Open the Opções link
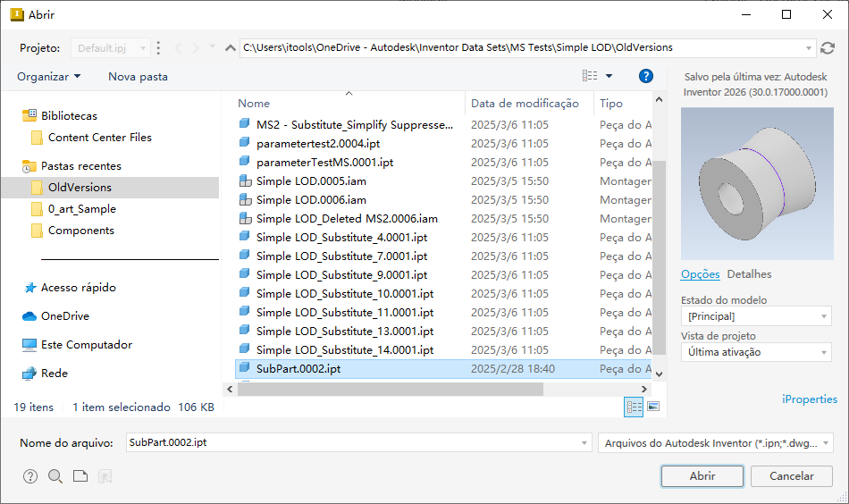 (x=700, y=274)
